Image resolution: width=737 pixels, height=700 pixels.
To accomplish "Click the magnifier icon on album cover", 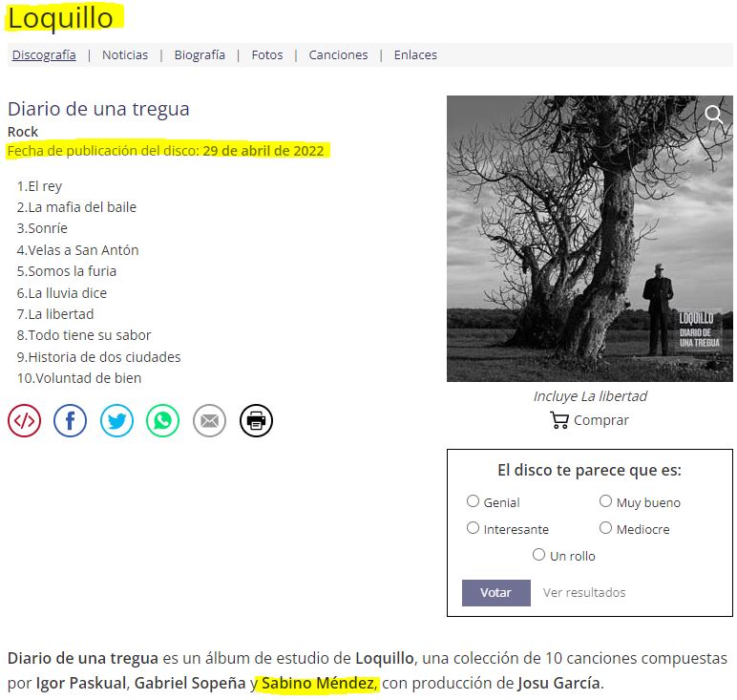I will coord(713,114).
